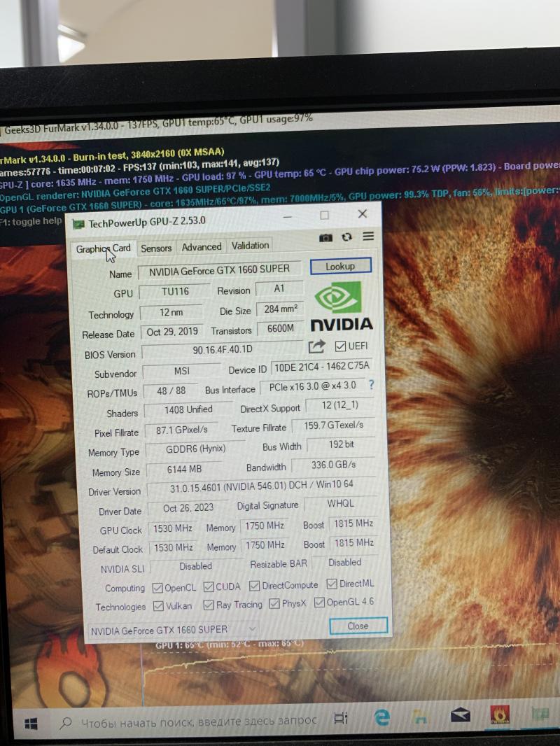Toggle the OpenCL checkbox
560x746 pixels.
click(157, 589)
